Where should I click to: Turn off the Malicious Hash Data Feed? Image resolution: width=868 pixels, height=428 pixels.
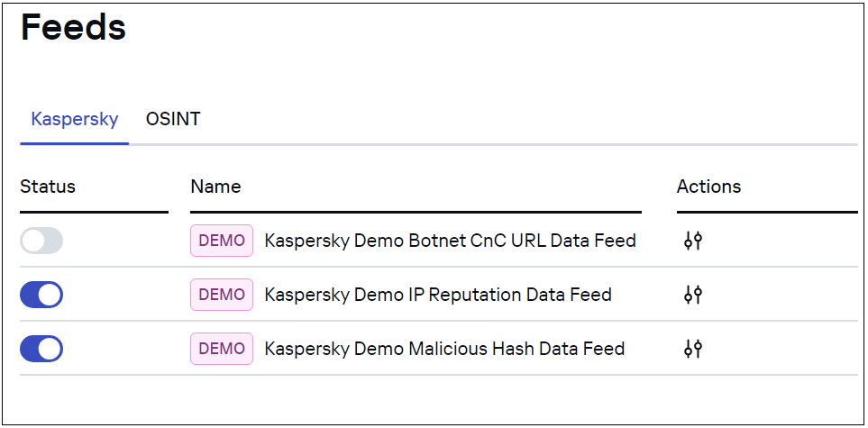point(41,349)
